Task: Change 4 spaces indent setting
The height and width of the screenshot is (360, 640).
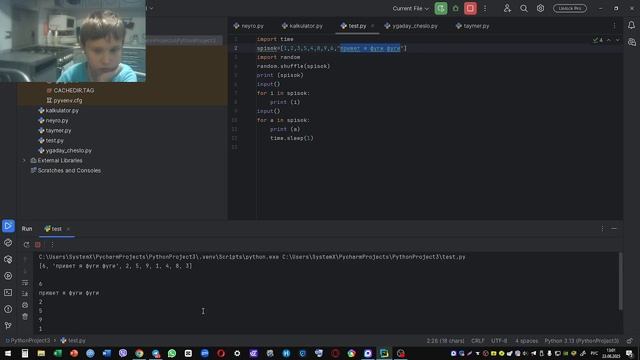Action: pyautogui.click(x=527, y=341)
